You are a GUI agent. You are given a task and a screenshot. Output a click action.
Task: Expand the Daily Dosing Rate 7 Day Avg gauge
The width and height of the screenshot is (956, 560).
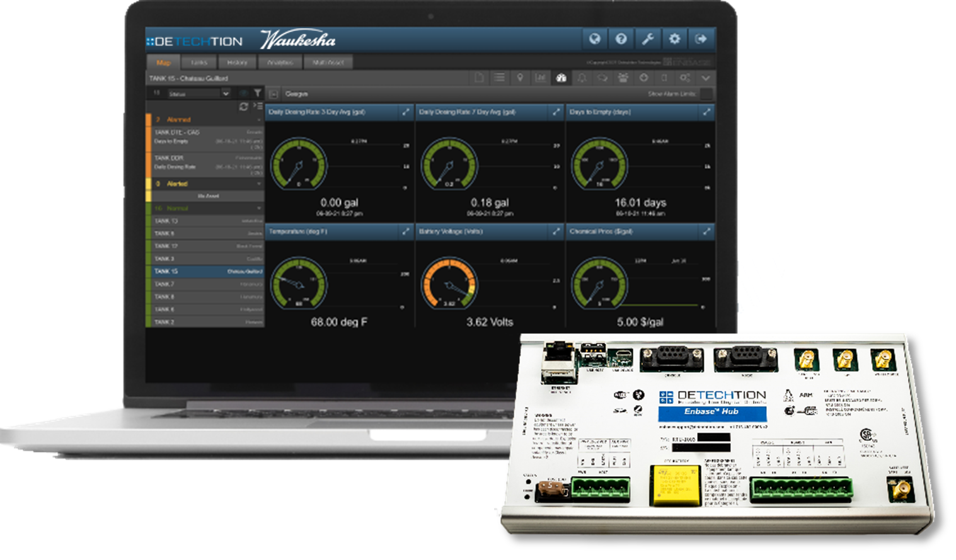coord(556,112)
